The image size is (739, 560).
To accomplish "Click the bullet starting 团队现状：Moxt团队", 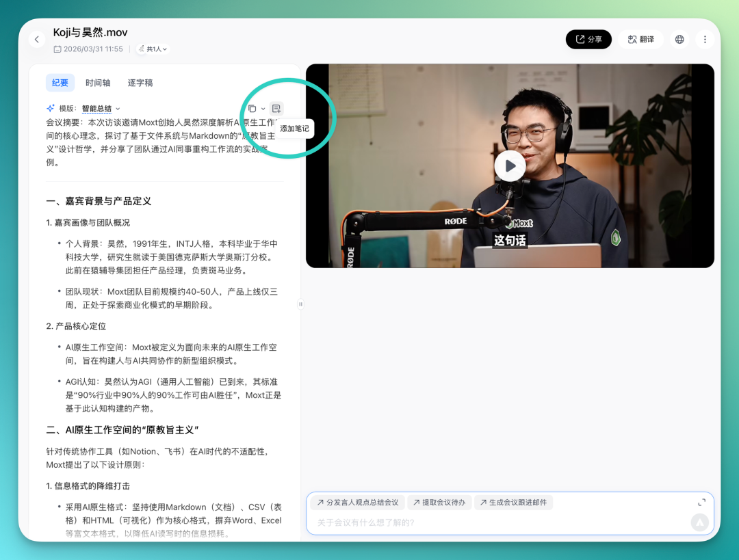I will (172, 298).
